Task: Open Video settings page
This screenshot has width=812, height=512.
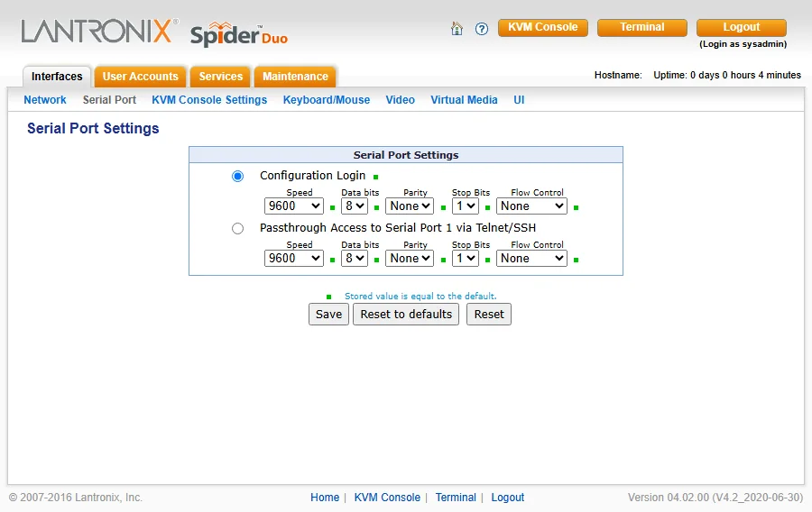Action: (x=401, y=100)
